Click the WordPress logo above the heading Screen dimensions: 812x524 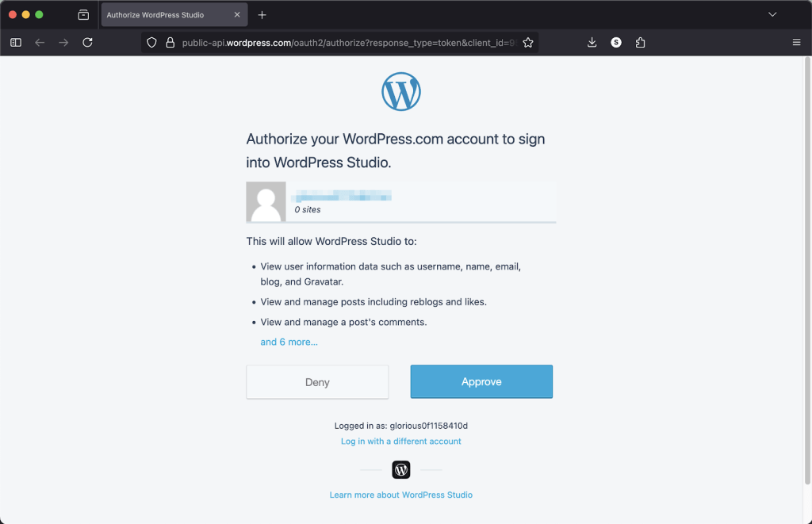point(400,90)
